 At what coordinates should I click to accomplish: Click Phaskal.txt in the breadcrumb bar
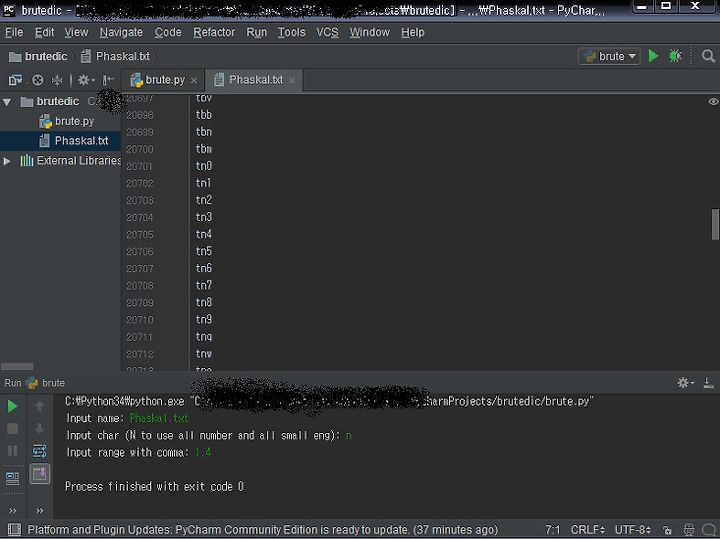coord(123,56)
